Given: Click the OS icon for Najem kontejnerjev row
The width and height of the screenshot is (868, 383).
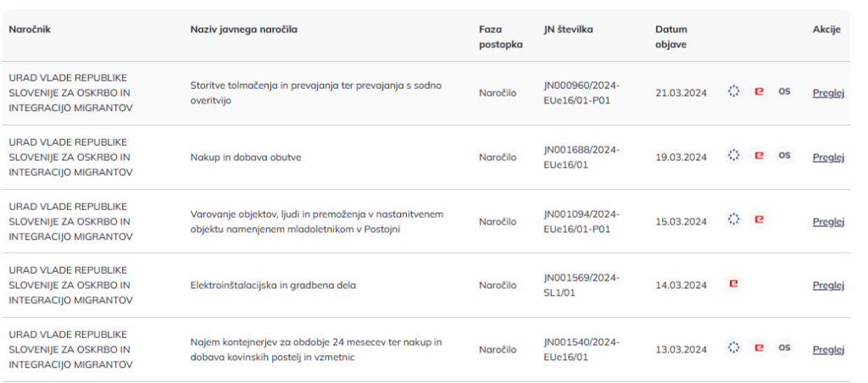Looking at the screenshot, I should pos(784,348).
